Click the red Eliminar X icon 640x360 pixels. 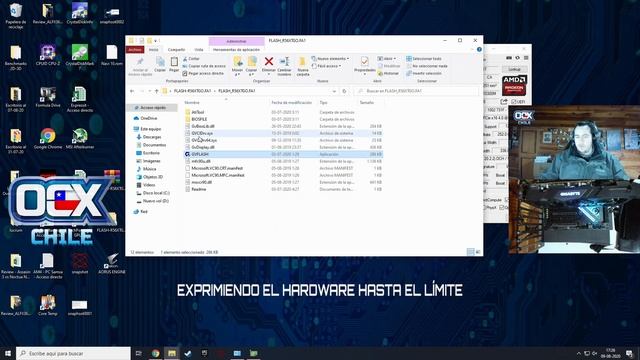pyautogui.click(x=269, y=62)
